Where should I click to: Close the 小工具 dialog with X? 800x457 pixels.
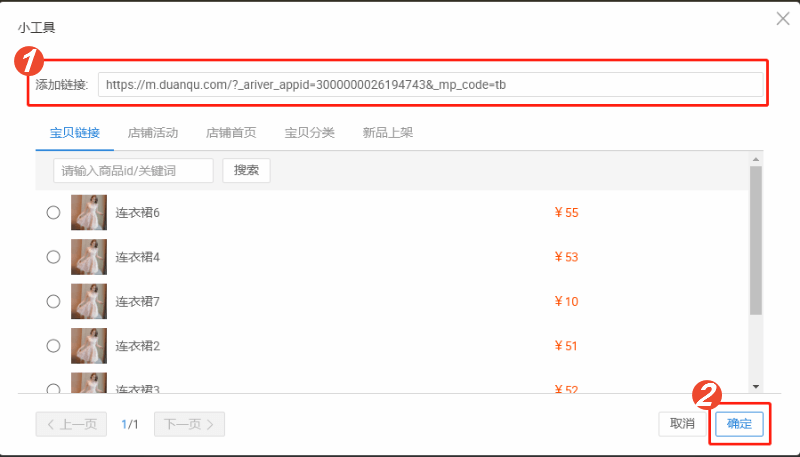[x=783, y=19]
